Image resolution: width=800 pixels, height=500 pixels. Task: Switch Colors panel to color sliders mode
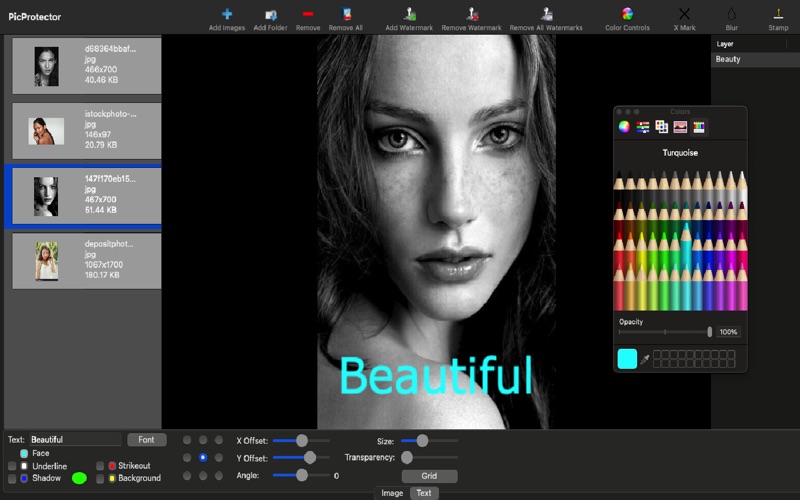643,127
